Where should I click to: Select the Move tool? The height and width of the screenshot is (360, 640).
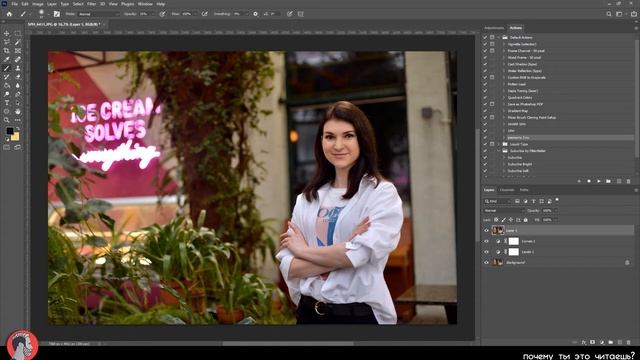tap(7, 33)
